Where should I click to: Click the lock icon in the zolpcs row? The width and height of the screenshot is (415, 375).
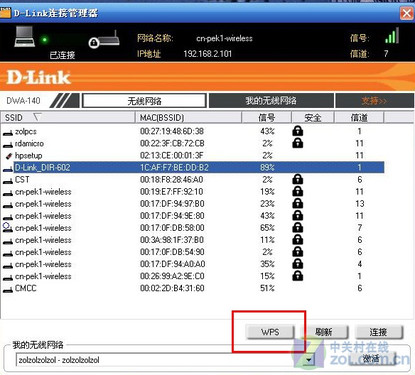[x=298, y=131]
